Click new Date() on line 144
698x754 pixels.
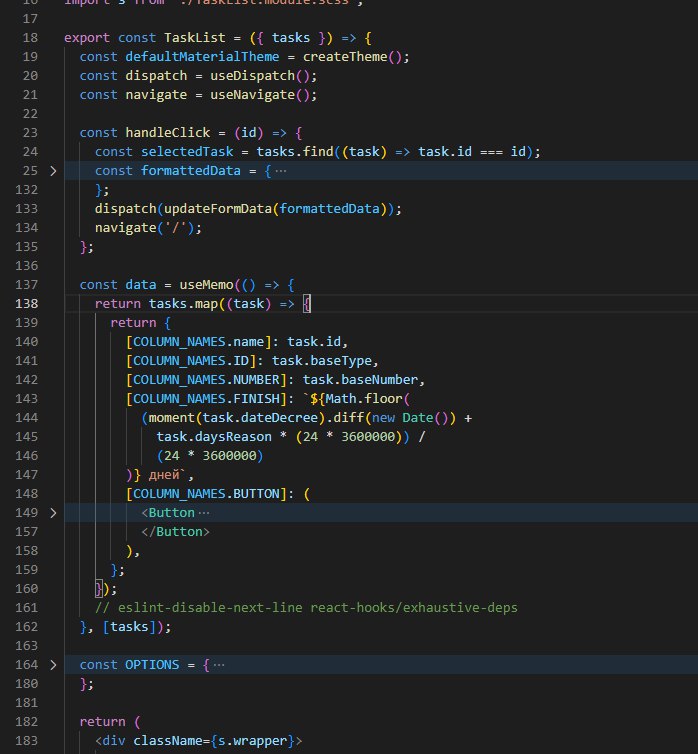[x=410, y=418]
